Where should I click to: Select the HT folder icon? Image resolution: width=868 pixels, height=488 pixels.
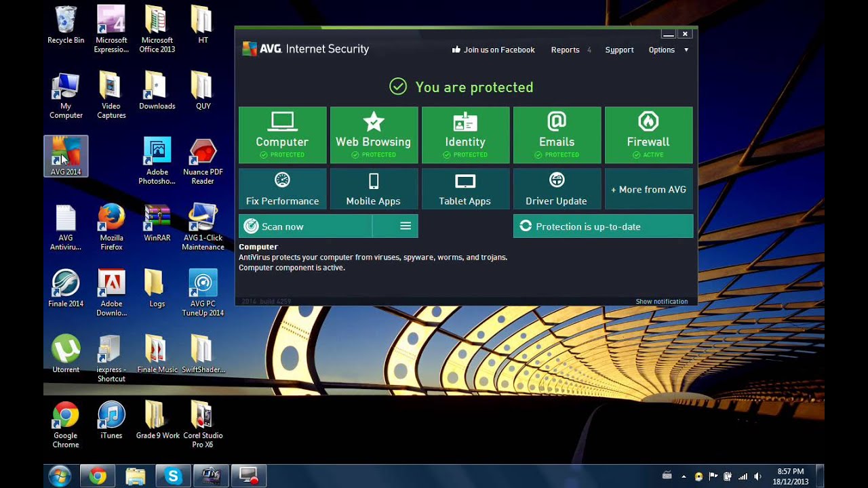pos(203,25)
